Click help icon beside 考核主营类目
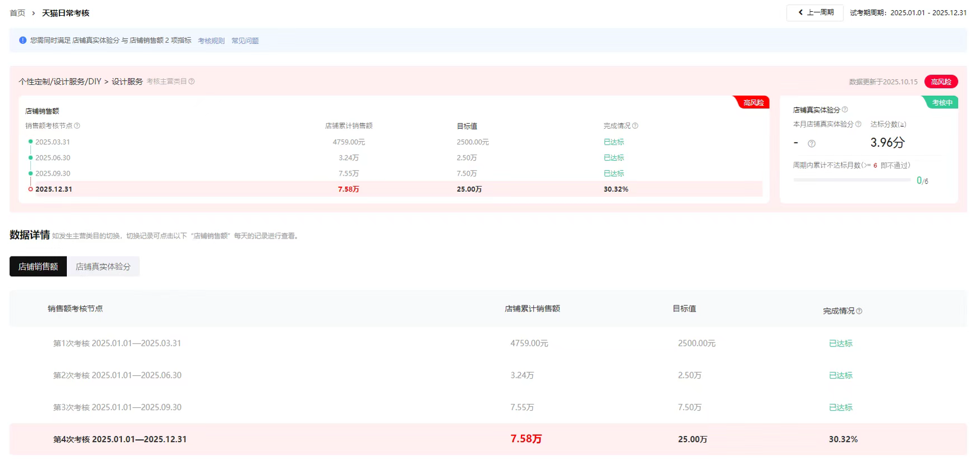This screenshot has width=980, height=459. click(x=192, y=82)
